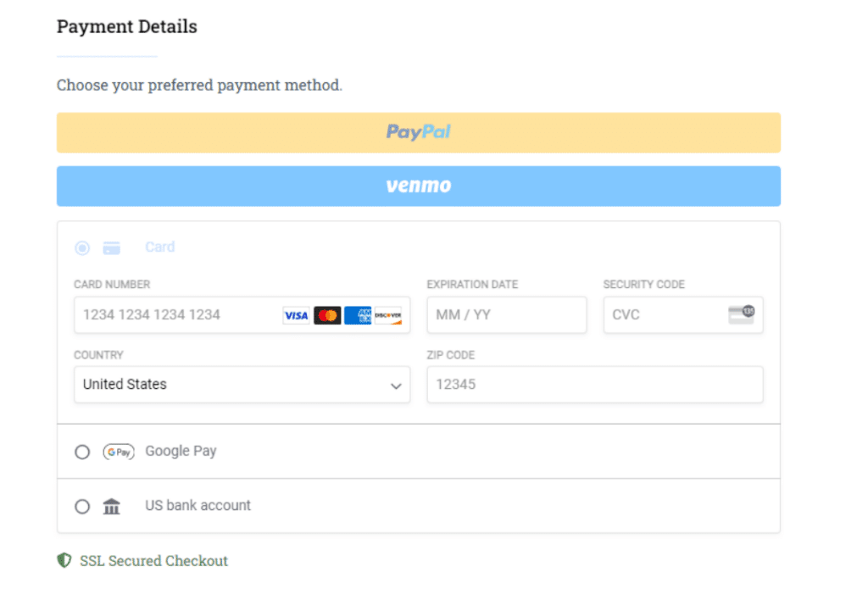868x594 pixels.
Task: Click the Country dropdown chevron arrow
Action: click(x=396, y=386)
